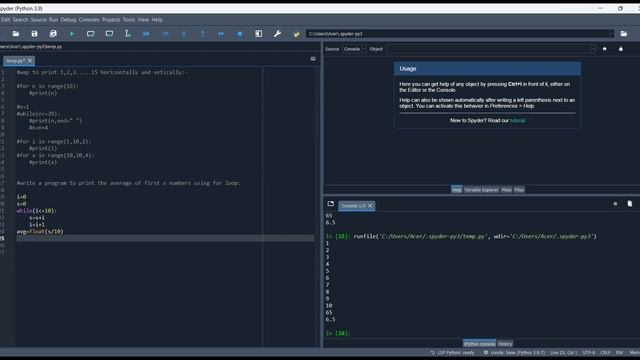Click the Continue execution icon

tap(221, 34)
